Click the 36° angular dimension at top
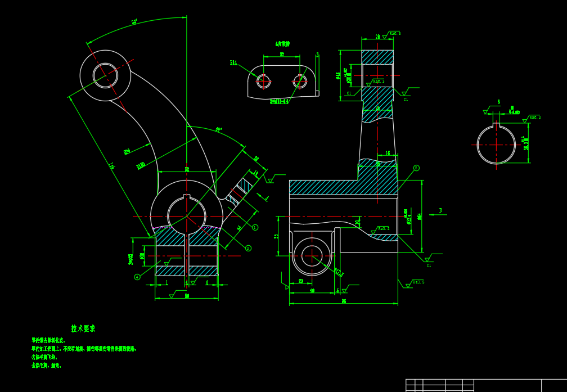Screen dimensions: 567x392 coord(134,22)
